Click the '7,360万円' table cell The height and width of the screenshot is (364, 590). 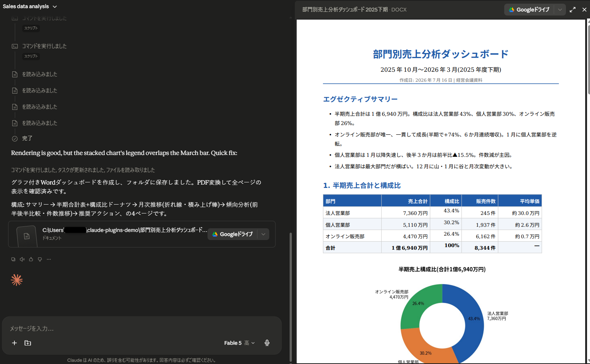tap(415, 213)
